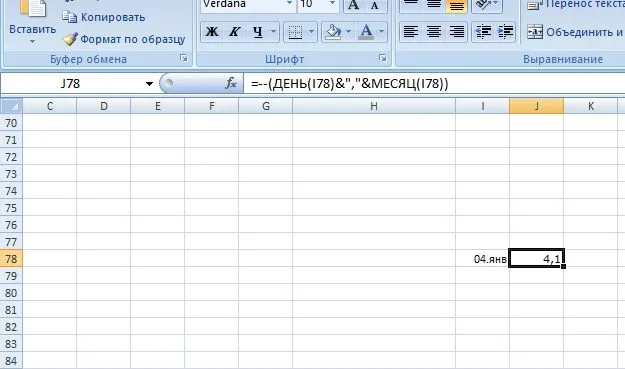The image size is (625, 369).
Task: Open the dropdown arrow under Вставить
Action: tap(32, 41)
